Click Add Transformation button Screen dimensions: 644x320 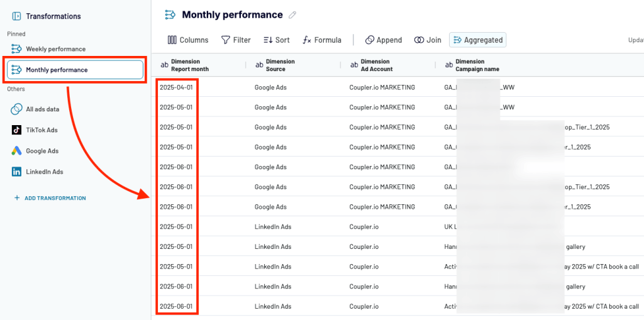50,198
